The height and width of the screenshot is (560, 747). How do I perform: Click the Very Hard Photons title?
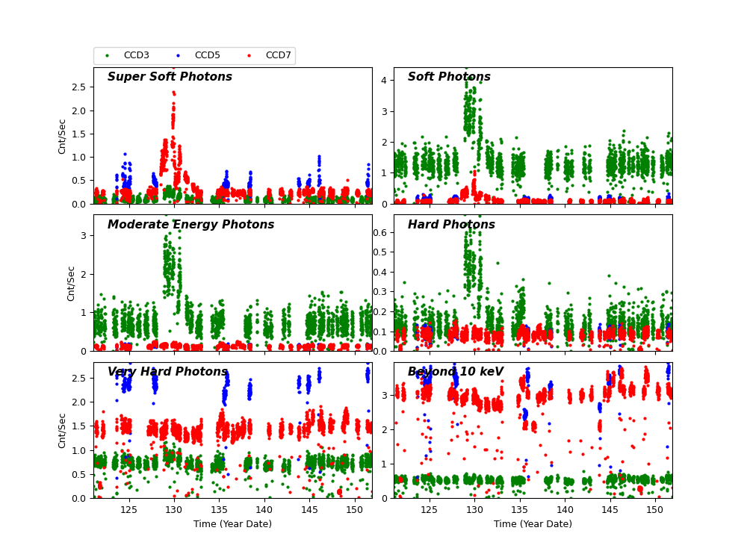167,372
